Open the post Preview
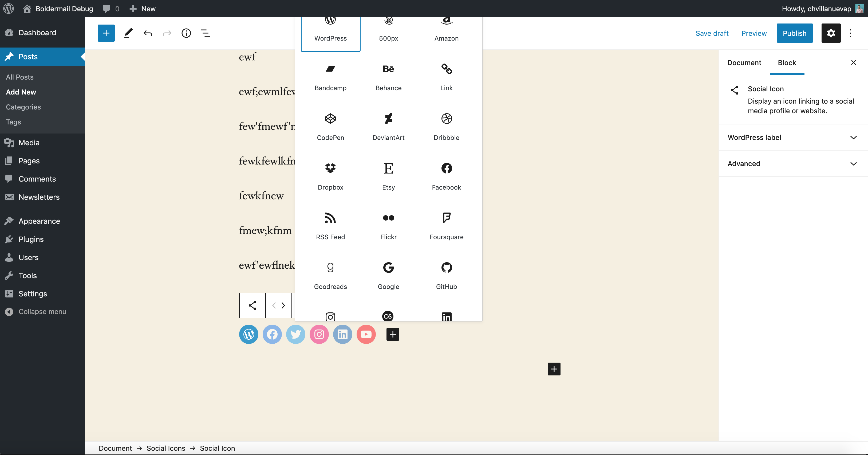Screen dimensions: 868x455 (754, 33)
